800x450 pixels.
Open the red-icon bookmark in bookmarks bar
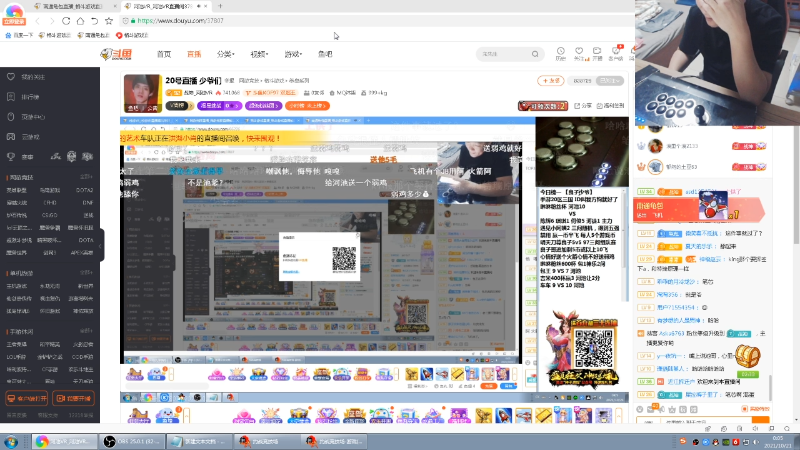click(132, 35)
